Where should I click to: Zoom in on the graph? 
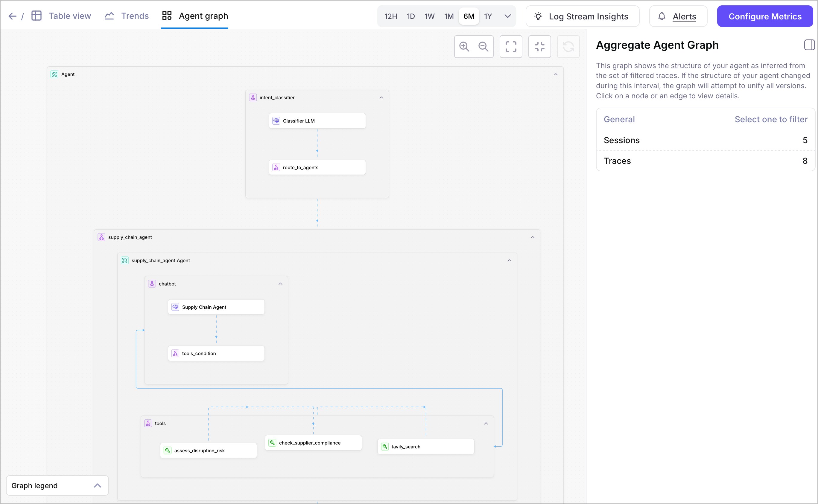pos(464,47)
